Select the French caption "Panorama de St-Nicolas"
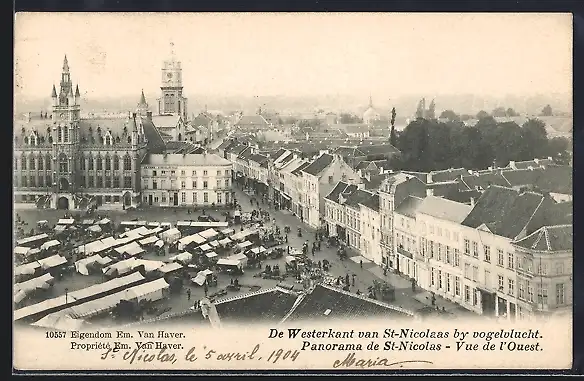The width and height of the screenshot is (584, 381). 371,346
